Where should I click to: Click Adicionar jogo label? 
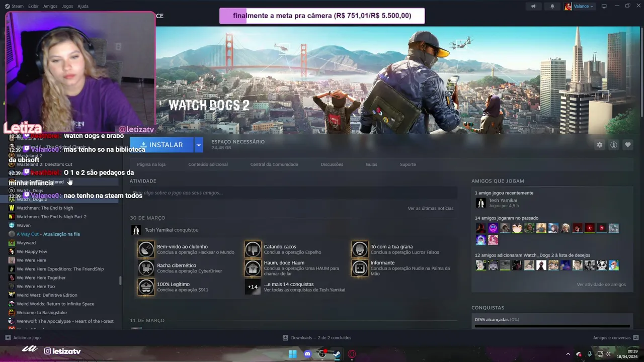(27, 337)
